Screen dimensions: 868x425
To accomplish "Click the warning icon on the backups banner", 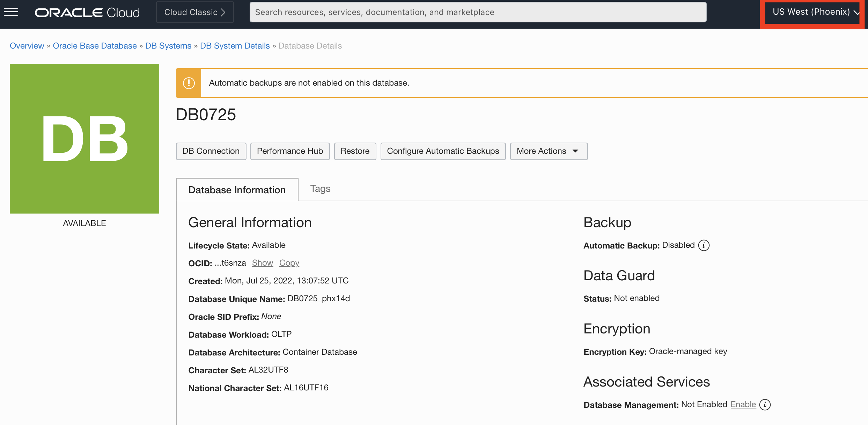I will (188, 83).
